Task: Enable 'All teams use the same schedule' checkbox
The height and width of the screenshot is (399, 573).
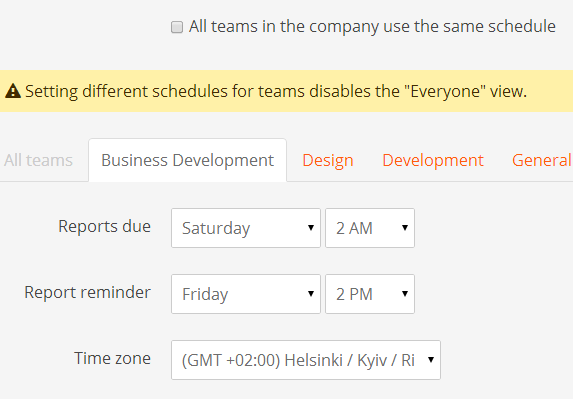Action: point(177,27)
